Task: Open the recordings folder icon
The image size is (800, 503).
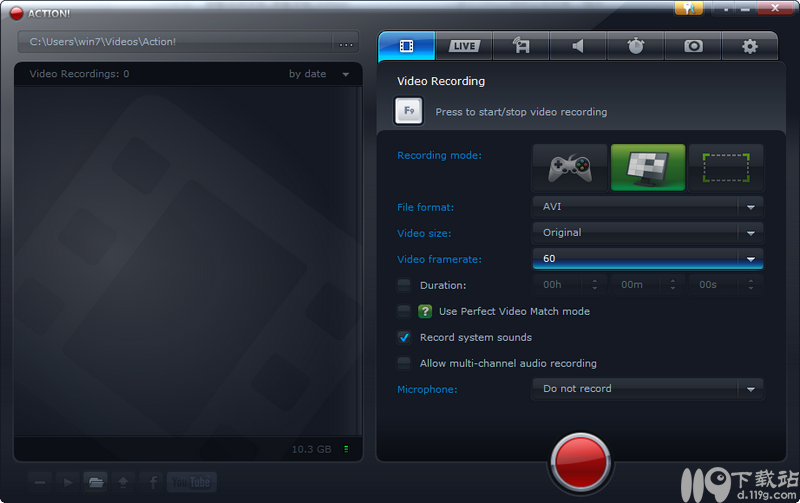Action: [95, 482]
